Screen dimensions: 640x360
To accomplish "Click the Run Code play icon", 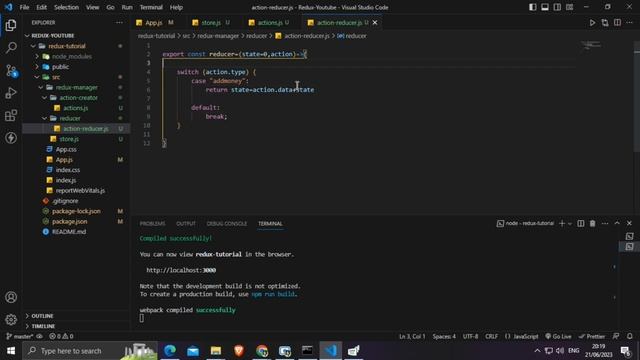I will click(x=592, y=23).
